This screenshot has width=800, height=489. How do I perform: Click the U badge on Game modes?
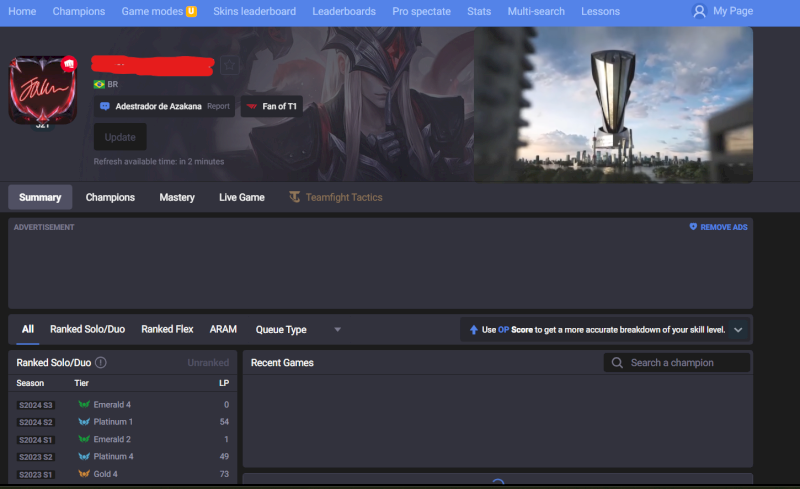pyautogui.click(x=191, y=11)
